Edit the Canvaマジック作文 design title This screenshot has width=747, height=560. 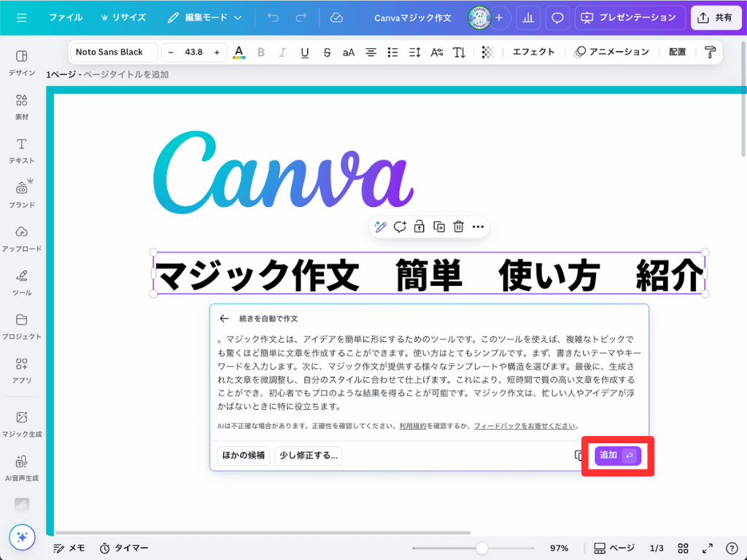pyautogui.click(x=413, y=18)
